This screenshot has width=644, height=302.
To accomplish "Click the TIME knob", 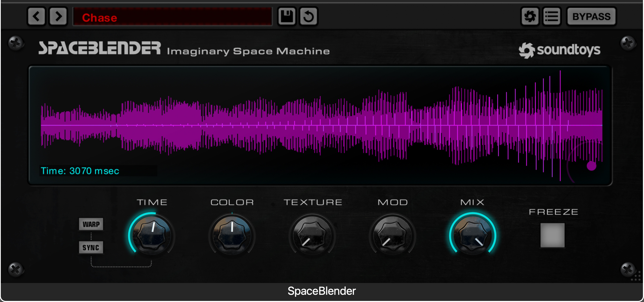I will click(152, 235).
